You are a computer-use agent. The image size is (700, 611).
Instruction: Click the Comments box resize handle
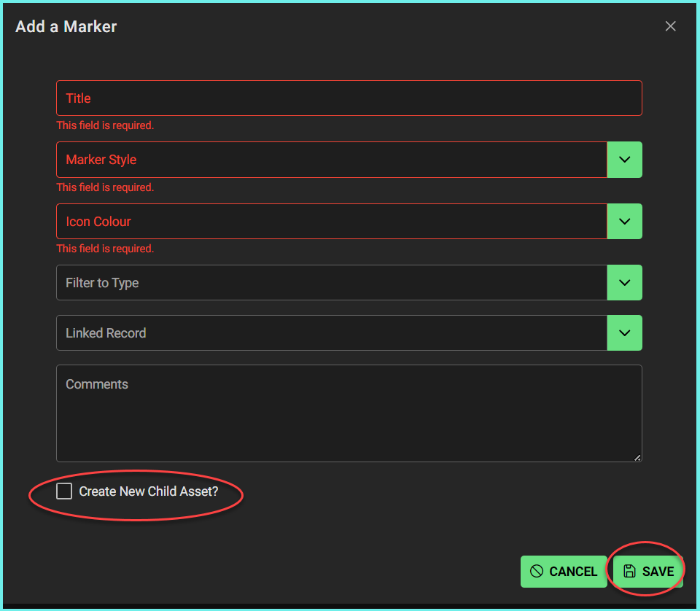637,457
